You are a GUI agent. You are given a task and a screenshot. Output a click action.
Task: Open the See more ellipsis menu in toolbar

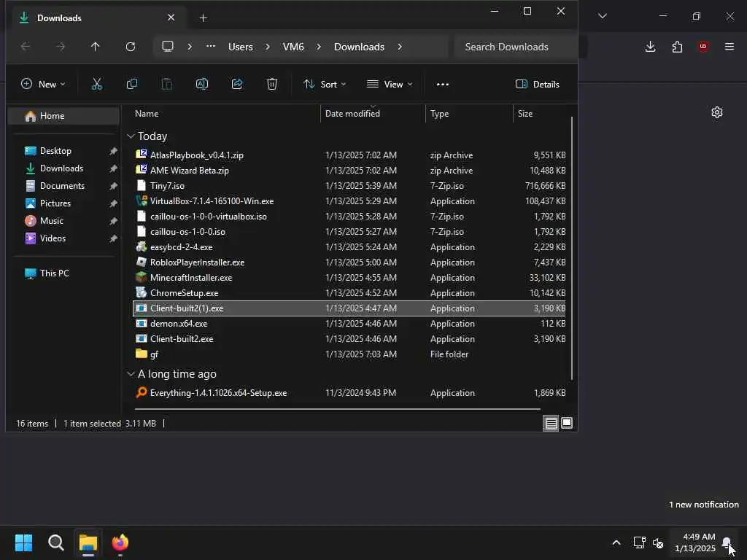click(443, 85)
